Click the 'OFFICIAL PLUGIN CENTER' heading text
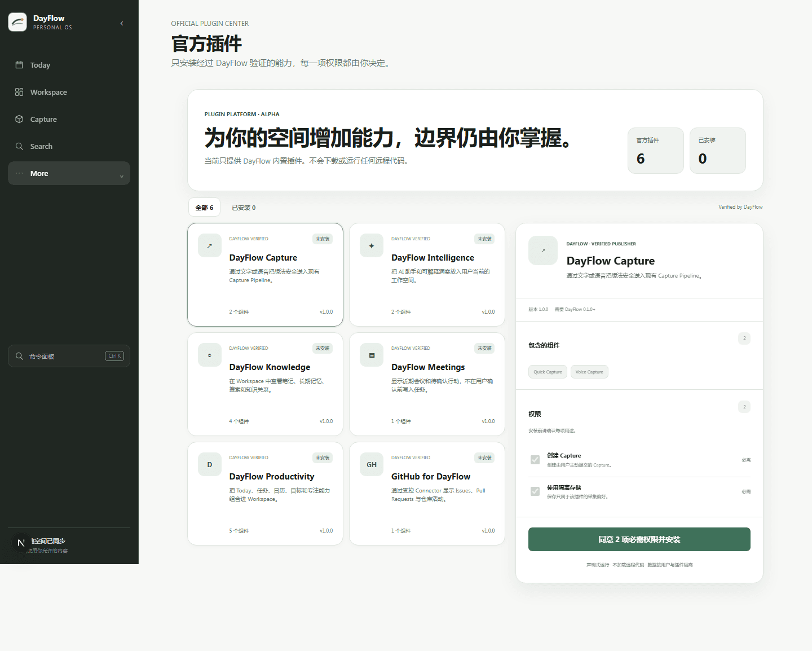 (210, 24)
